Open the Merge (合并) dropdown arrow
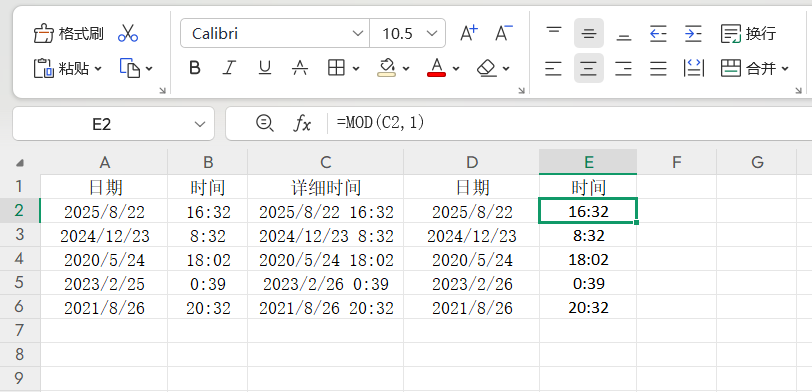The height and width of the screenshot is (392, 812). point(785,68)
